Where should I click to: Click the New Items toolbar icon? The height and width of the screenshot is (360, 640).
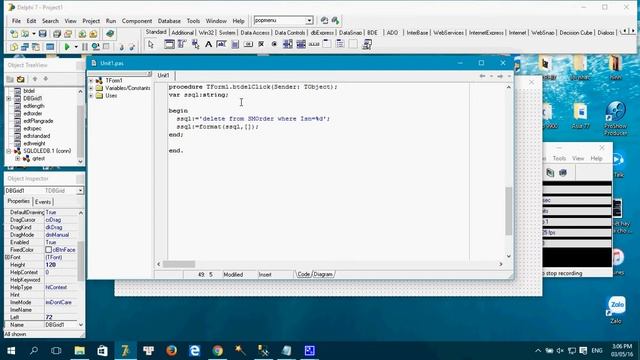[14, 34]
